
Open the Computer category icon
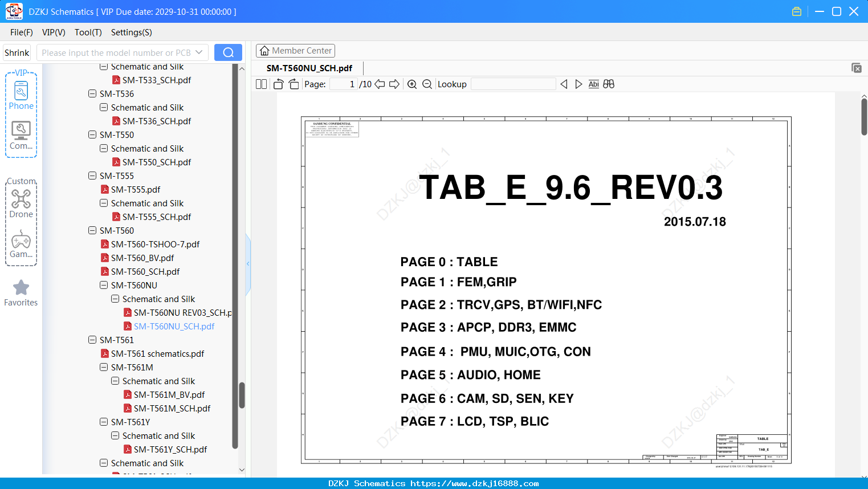point(21,136)
